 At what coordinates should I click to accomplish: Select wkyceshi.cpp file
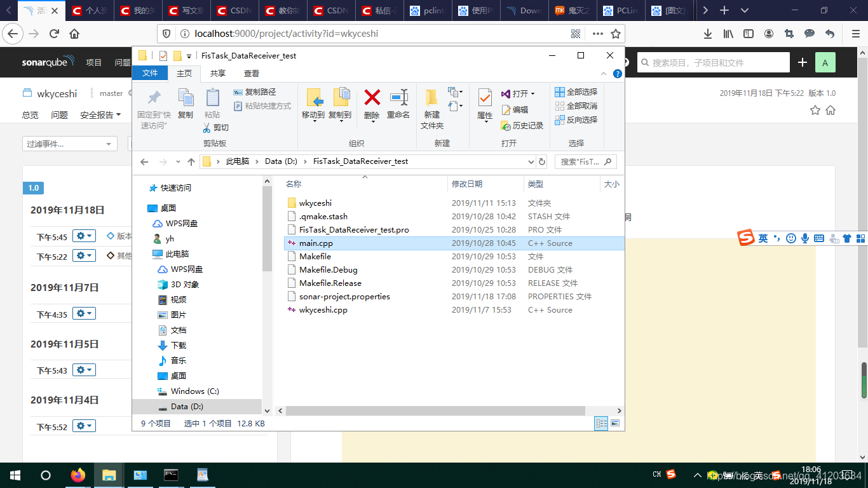323,310
